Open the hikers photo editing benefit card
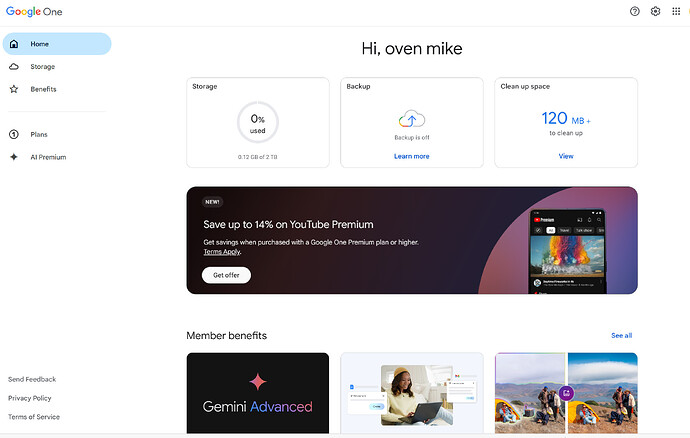690x438 pixels. [x=566, y=393]
